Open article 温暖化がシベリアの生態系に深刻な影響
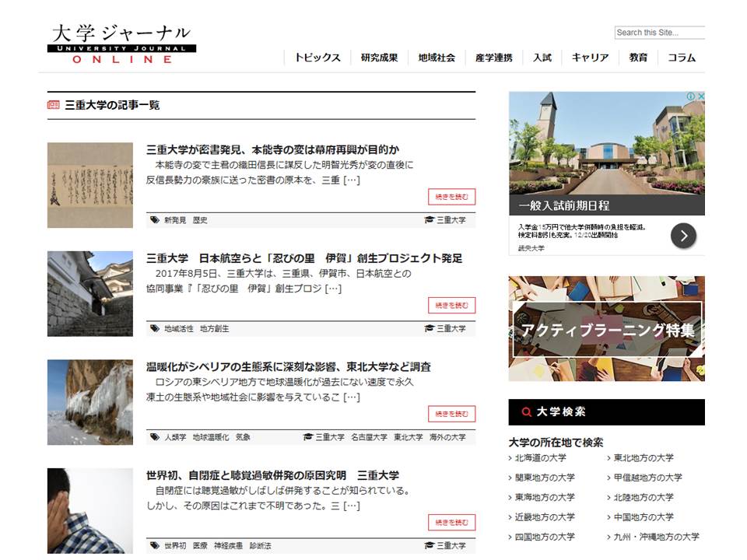 (x=288, y=366)
